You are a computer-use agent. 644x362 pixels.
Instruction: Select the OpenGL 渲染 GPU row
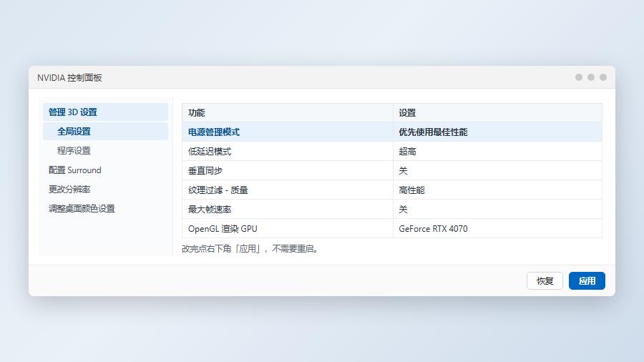pos(392,228)
